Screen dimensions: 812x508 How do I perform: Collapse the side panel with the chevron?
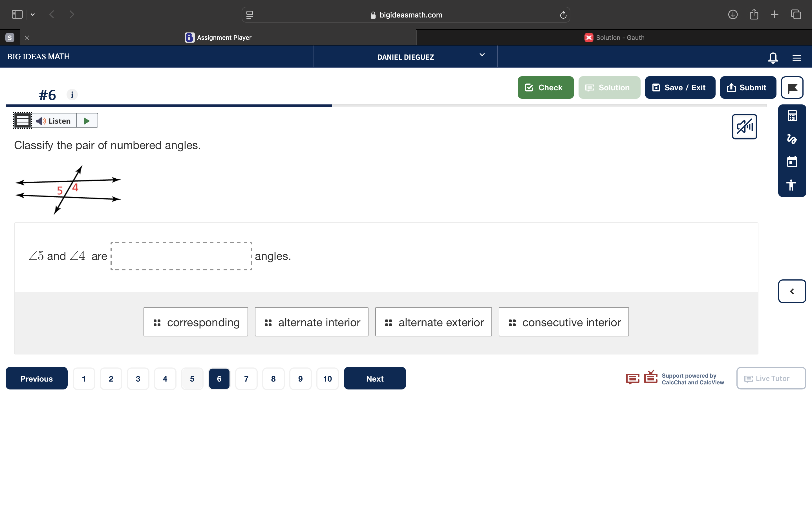pyautogui.click(x=792, y=291)
